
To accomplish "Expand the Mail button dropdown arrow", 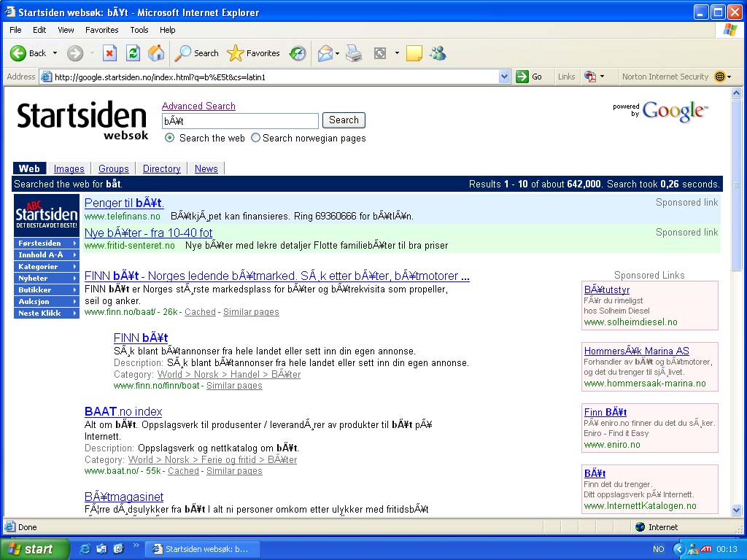I will [337, 53].
